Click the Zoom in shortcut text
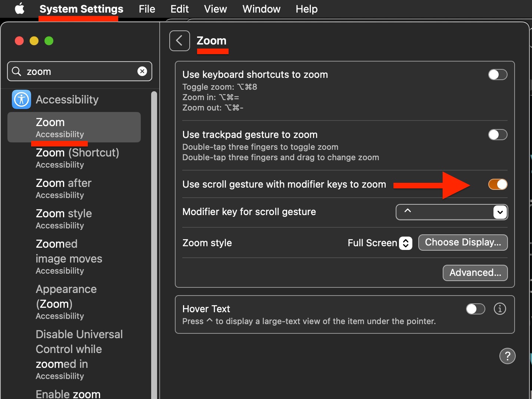532x399 pixels. (x=211, y=97)
